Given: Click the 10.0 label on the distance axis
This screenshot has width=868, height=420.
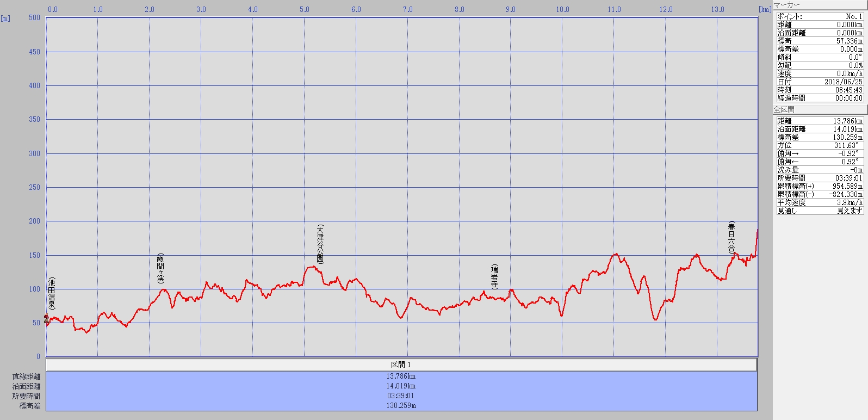Looking at the screenshot, I should 562,9.
